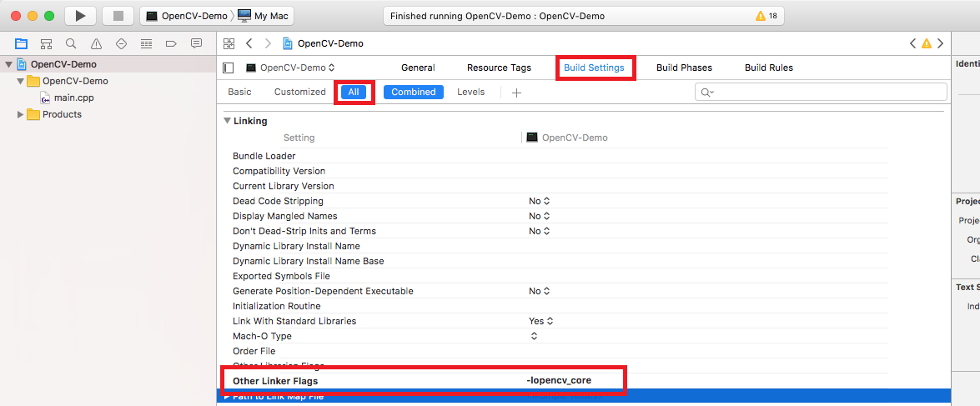
Task: Select the Build Settings tab
Action: pos(594,68)
